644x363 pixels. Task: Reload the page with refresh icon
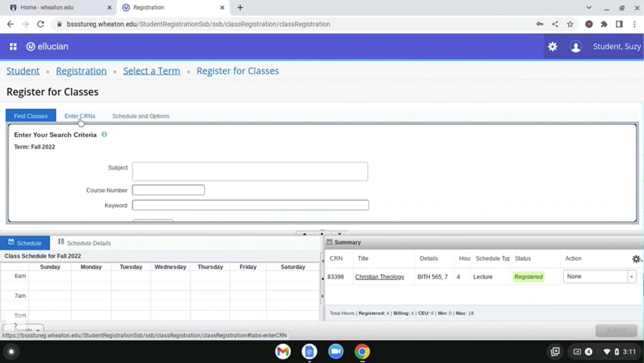point(41,24)
